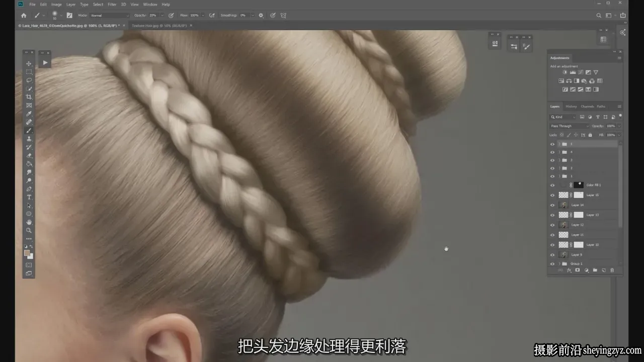Create new group folder icon in Layers

pyautogui.click(x=595, y=270)
